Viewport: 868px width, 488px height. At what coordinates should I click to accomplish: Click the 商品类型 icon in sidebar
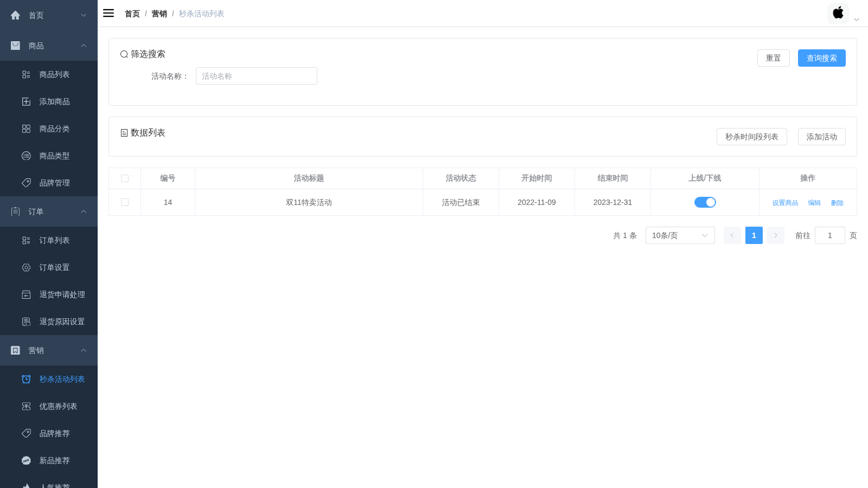click(x=26, y=156)
